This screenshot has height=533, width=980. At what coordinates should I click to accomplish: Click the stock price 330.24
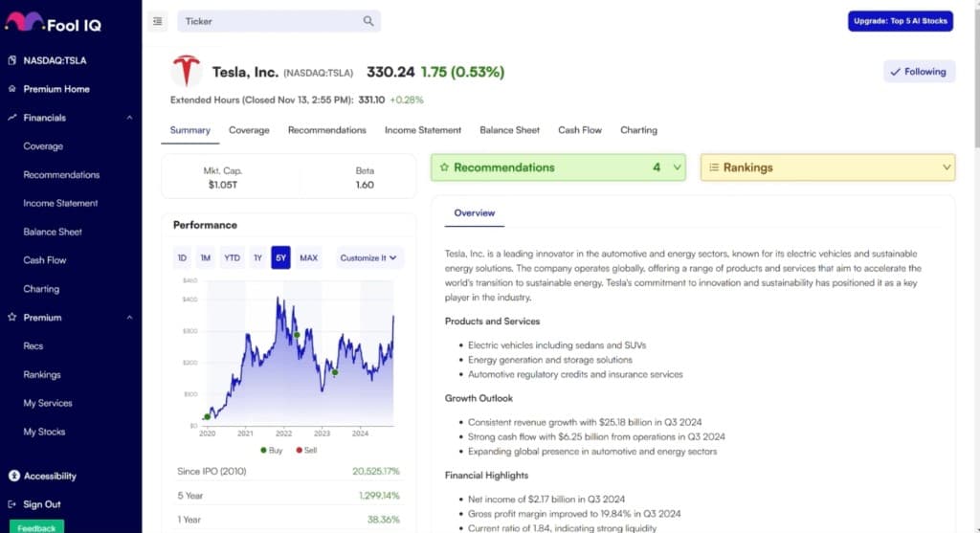pyautogui.click(x=390, y=72)
